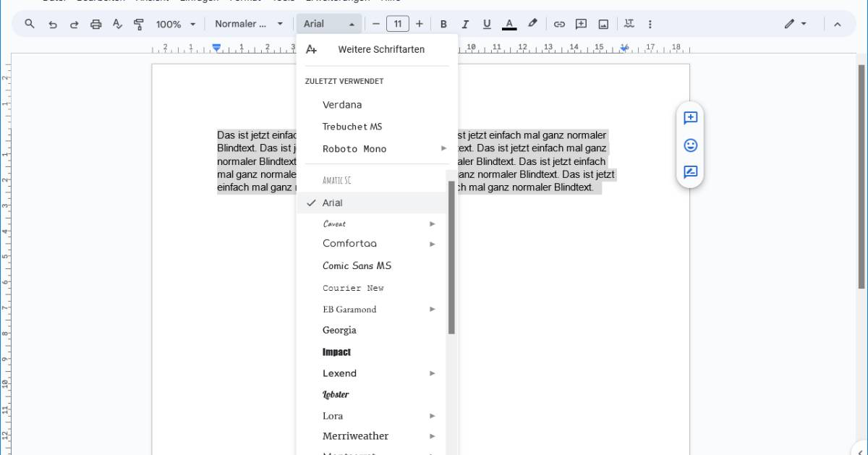Insert an image

click(x=602, y=23)
